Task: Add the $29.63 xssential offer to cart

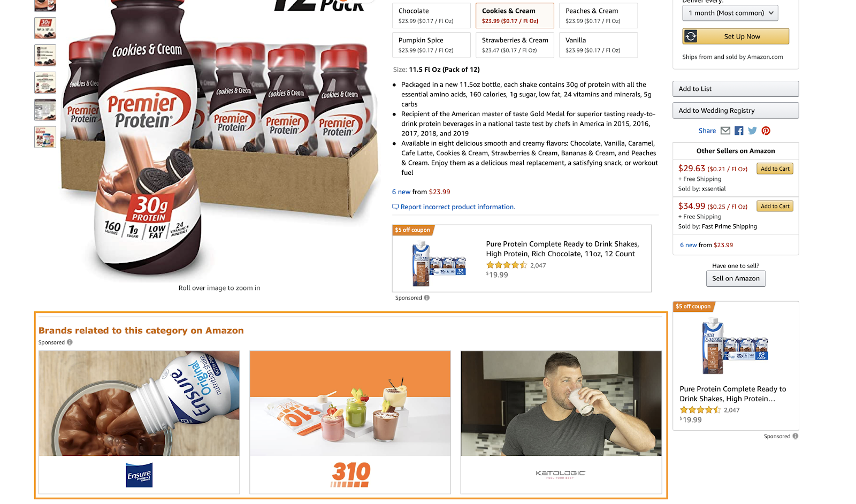Action: (x=775, y=169)
